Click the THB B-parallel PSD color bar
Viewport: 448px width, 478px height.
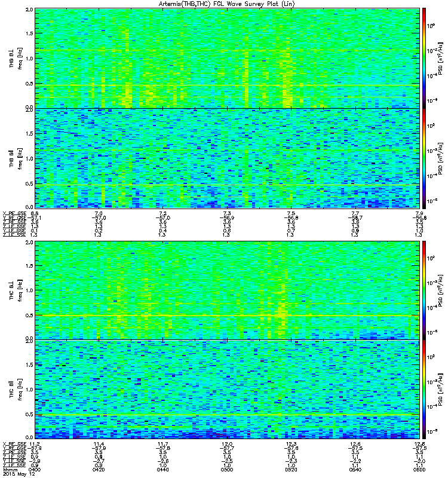[x=424, y=158]
